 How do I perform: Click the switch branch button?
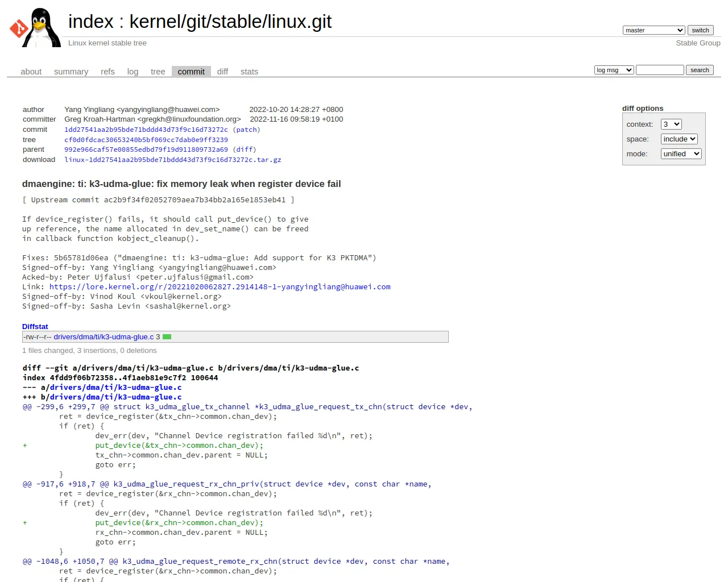(700, 30)
